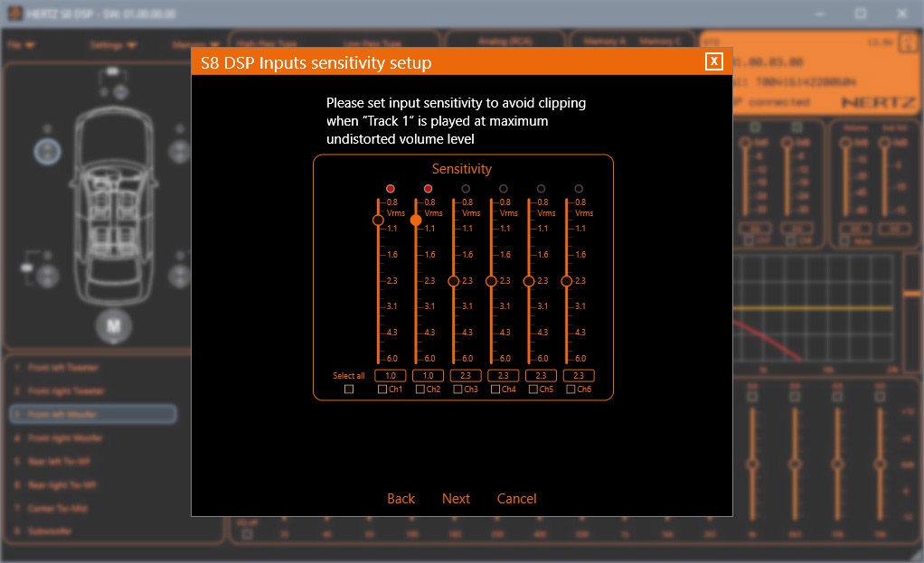Tick the Select all checkbox
This screenshot has height=563, width=924.
(x=349, y=389)
